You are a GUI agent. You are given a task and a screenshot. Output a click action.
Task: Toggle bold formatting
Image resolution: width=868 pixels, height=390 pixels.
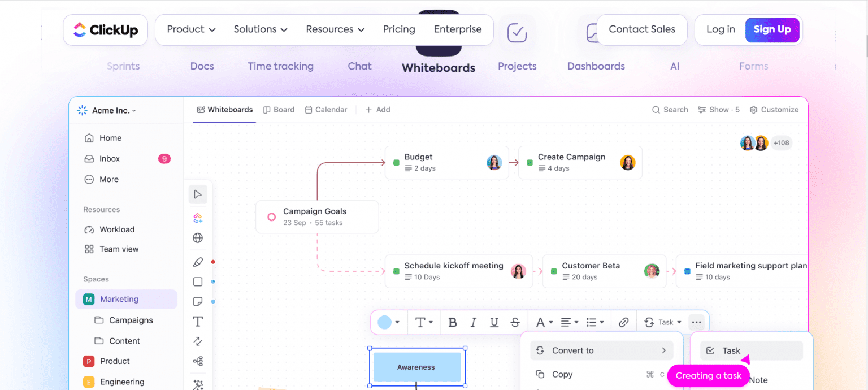[x=452, y=322]
